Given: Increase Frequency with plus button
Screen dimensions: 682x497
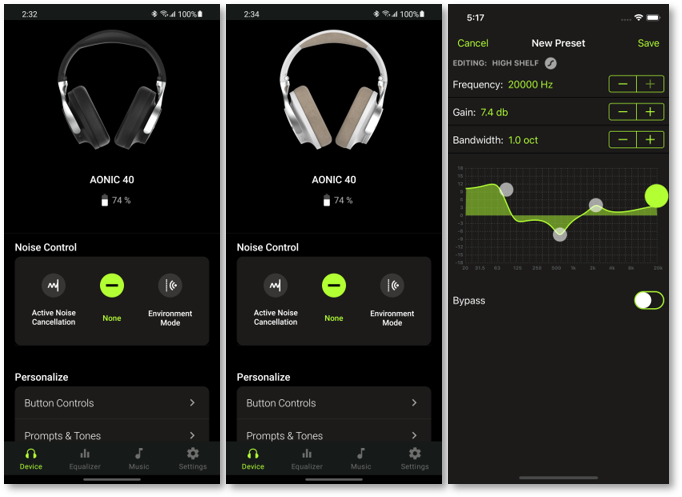Looking at the screenshot, I should click(x=650, y=84).
